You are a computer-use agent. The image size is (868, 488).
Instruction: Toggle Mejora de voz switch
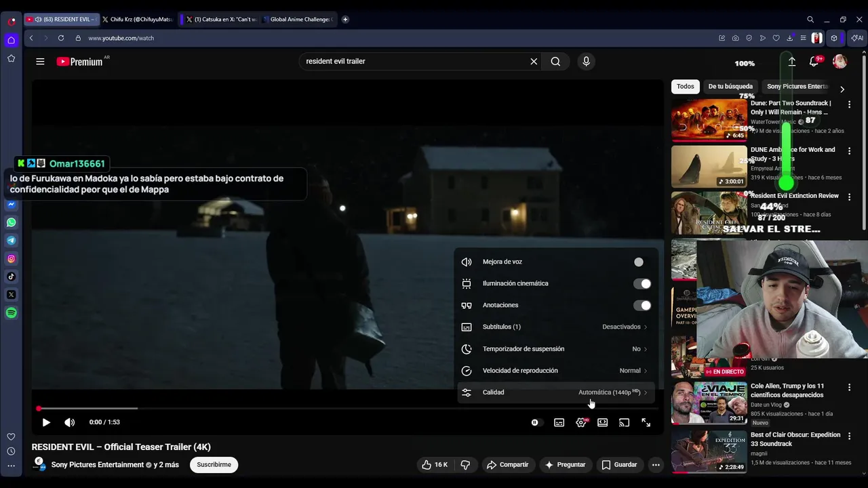(x=642, y=262)
